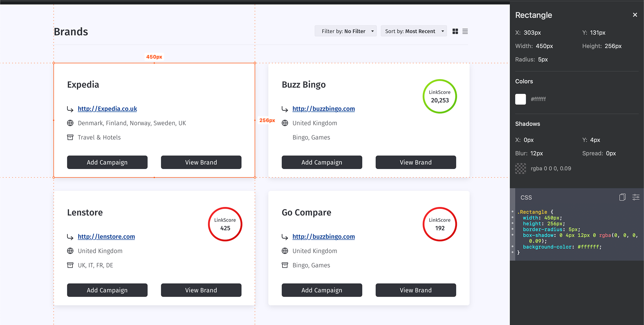644x325 pixels.
Task: Click link arrow icon beside lenstore.com
Action: point(70,237)
